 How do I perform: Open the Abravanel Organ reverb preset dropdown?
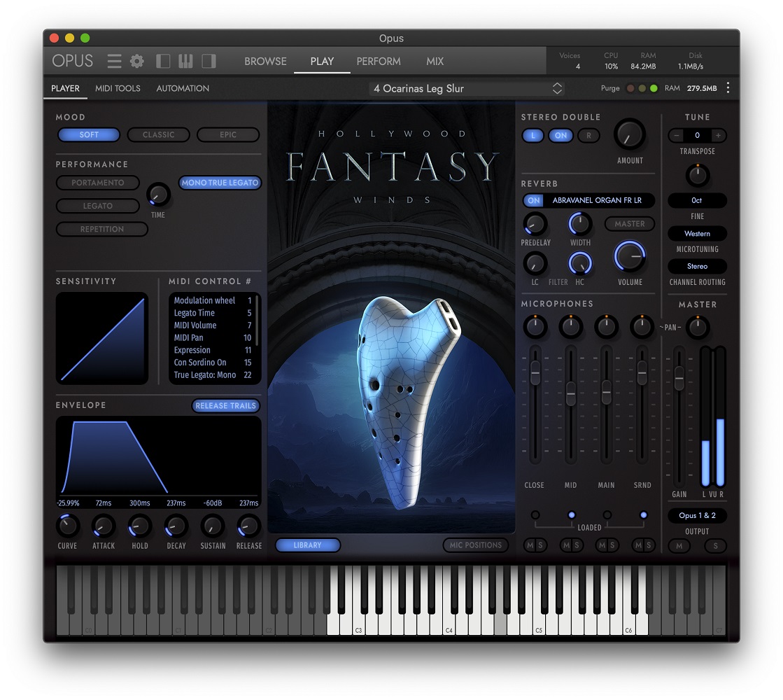click(x=597, y=200)
